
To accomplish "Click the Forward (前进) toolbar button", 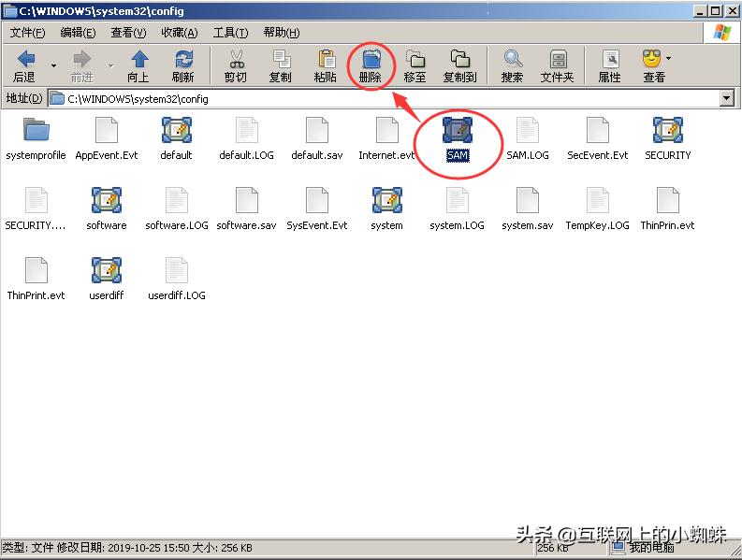I will [x=81, y=66].
